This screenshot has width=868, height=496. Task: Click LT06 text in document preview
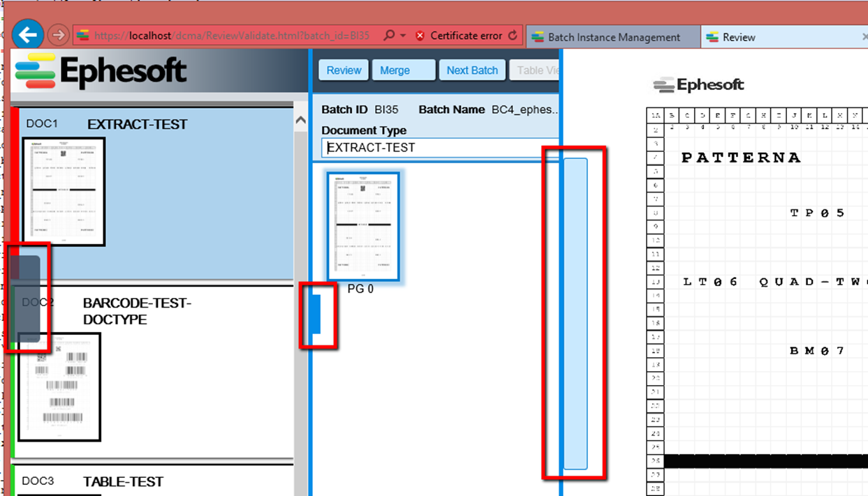coord(710,282)
